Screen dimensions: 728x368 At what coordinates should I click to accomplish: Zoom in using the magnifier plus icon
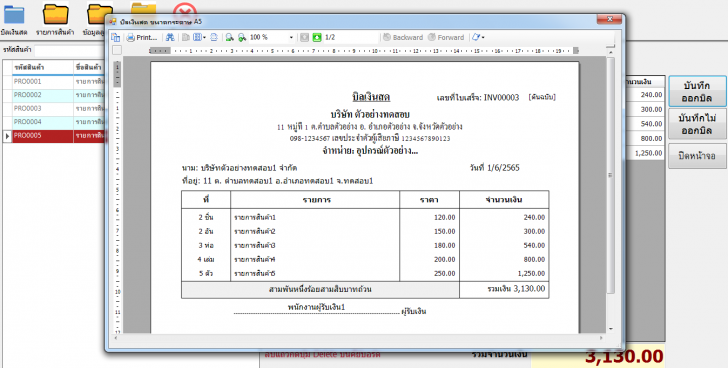pyautogui.click(x=242, y=37)
